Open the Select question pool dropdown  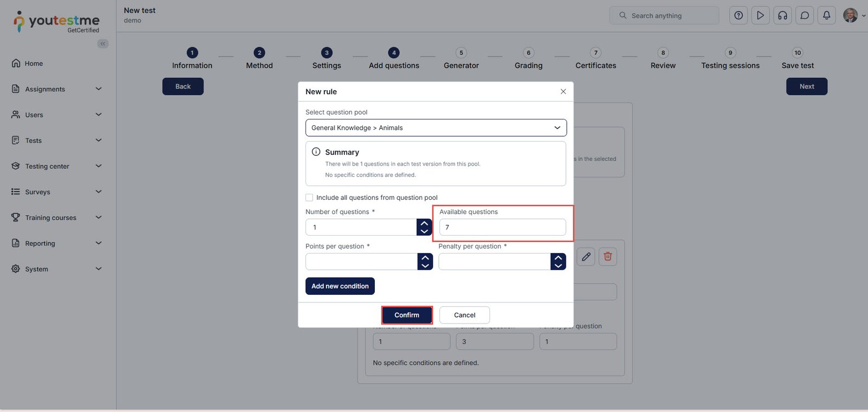click(x=436, y=128)
